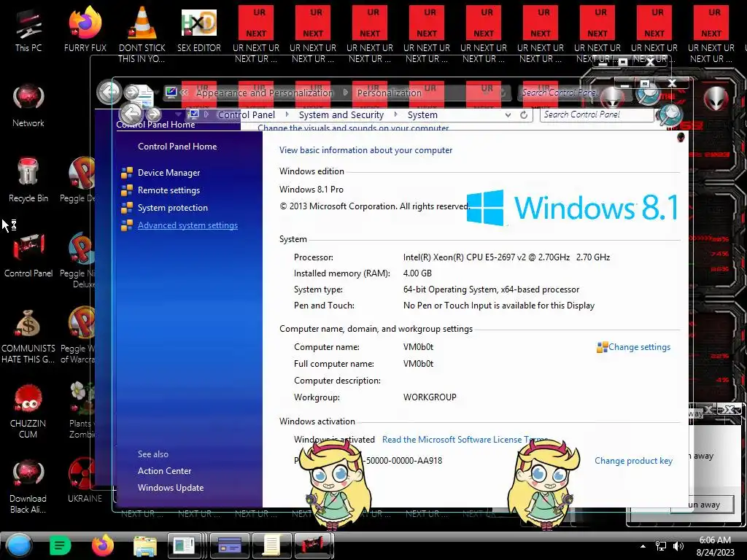The width and height of the screenshot is (747, 560).
Task: Go back in the System window
Action: coord(131,114)
